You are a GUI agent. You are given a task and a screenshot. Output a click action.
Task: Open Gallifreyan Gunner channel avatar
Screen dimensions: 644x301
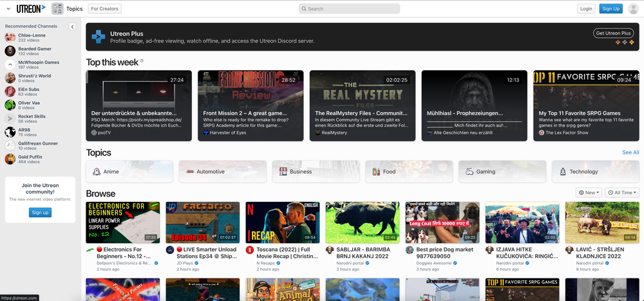point(10,145)
